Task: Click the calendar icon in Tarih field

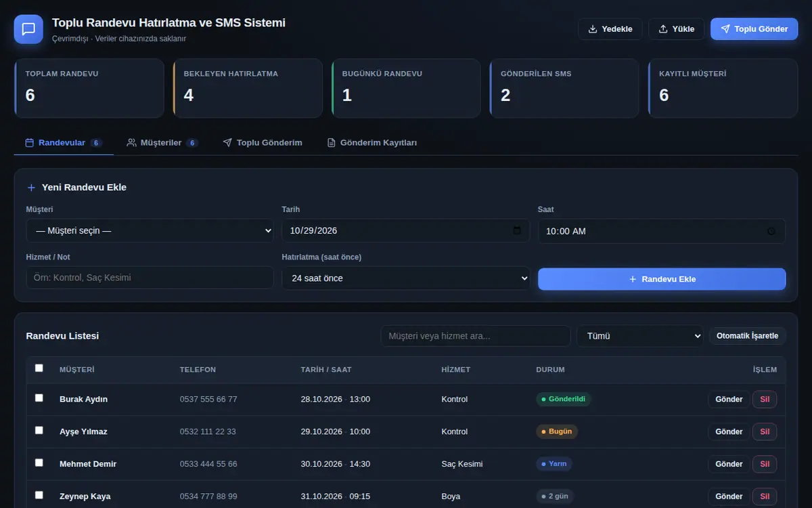Action: tap(517, 230)
